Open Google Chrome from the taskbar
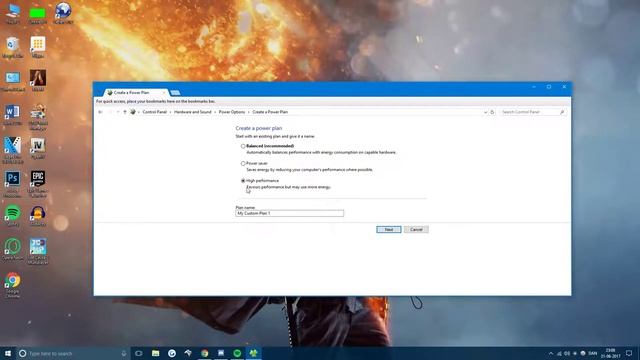 point(204,353)
